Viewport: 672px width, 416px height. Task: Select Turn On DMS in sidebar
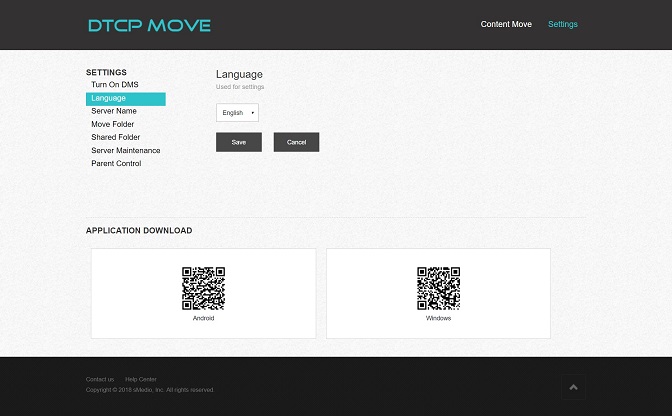pos(114,85)
